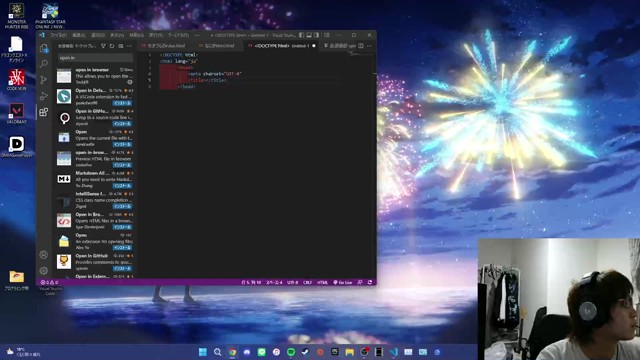Open the HTML language mode selector
640x360 pixels.
322,282
